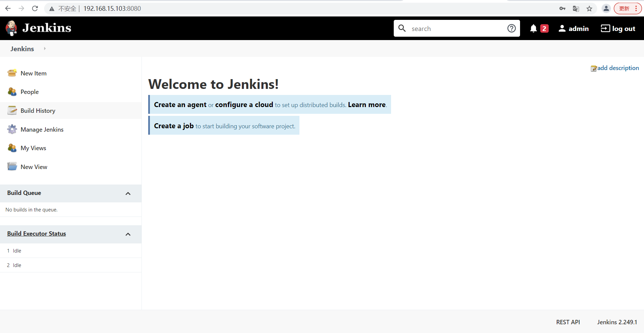Click the admin user name link
Viewport: 644px width, 333px height.
pos(579,29)
